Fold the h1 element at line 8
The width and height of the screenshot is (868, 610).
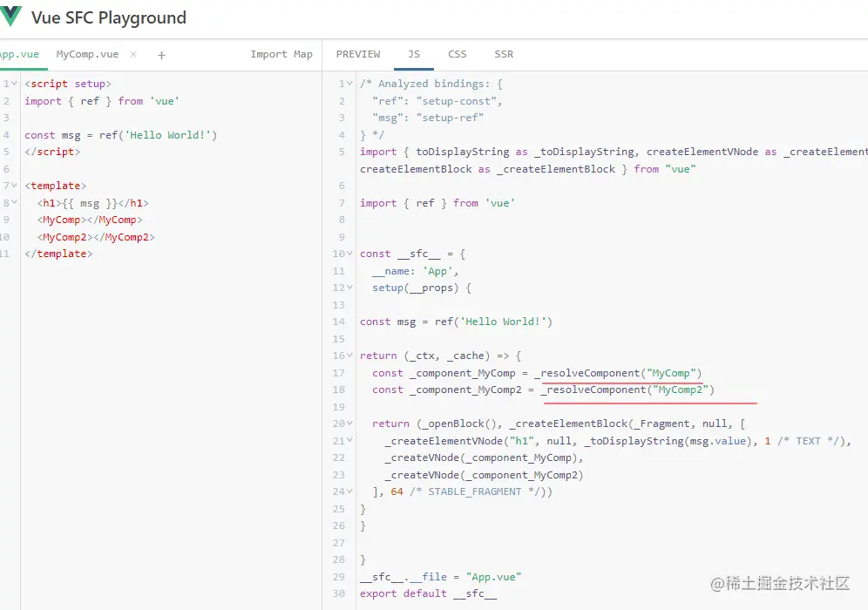click(15, 202)
